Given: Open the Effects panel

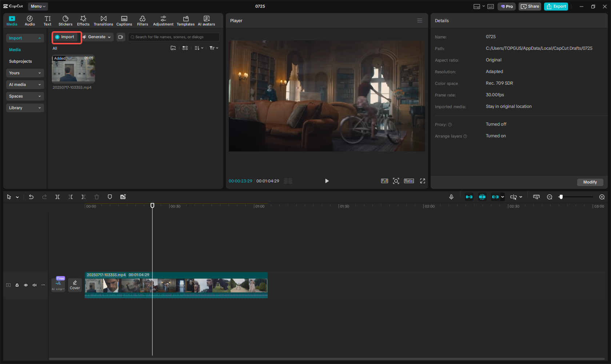Looking at the screenshot, I should point(83,20).
